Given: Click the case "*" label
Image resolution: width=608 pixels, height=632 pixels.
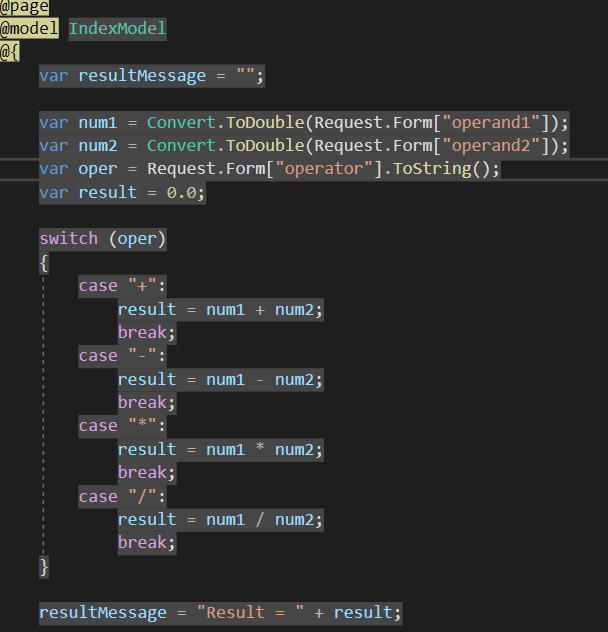Looking at the screenshot, I should (x=122, y=426).
